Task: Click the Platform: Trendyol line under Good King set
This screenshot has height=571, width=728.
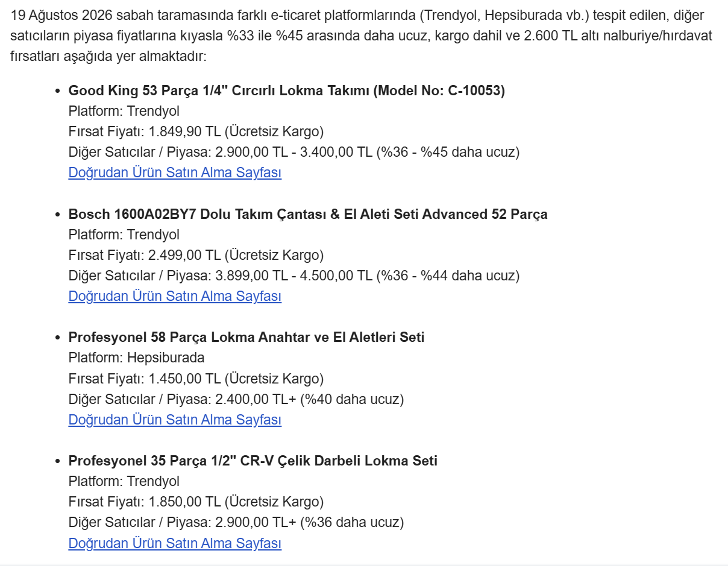Action: [124, 111]
